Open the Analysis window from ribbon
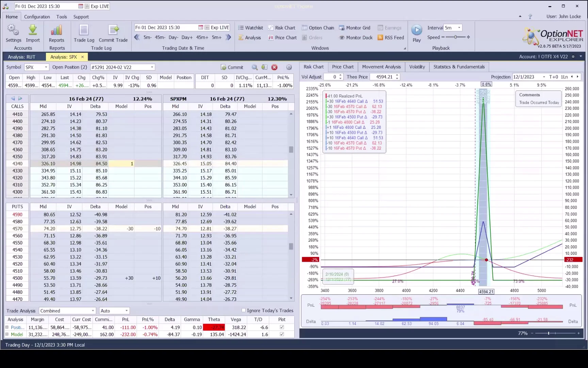588x368 pixels. pyautogui.click(x=249, y=38)
